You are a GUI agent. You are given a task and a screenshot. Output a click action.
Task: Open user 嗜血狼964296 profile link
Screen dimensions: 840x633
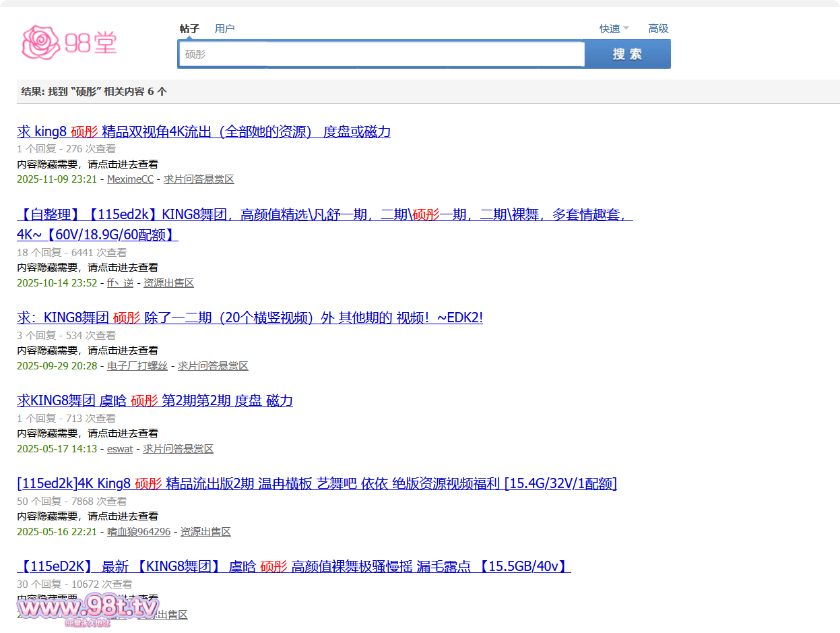[139, 532]
